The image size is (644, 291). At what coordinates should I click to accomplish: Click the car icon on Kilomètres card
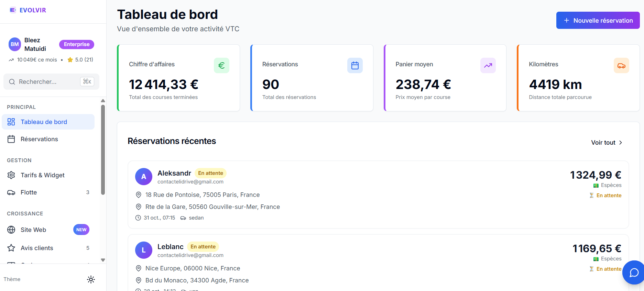(x=621, y=65)
